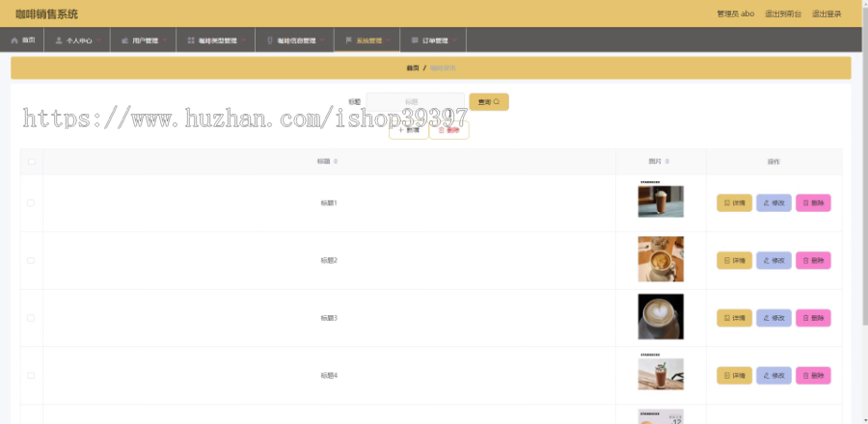
Task: Click the pencil icon in 标题1 修改 button
Action: point(767,203)
